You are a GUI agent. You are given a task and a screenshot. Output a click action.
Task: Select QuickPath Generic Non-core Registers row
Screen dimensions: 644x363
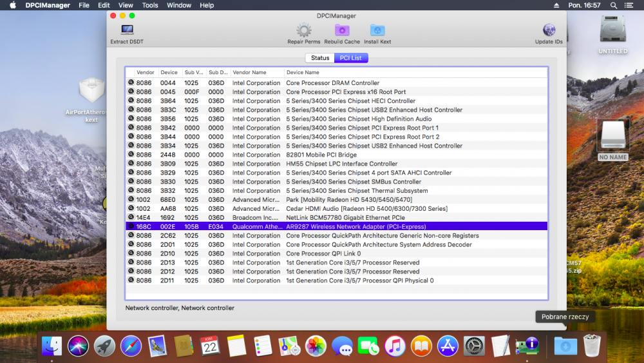[336, 235]
